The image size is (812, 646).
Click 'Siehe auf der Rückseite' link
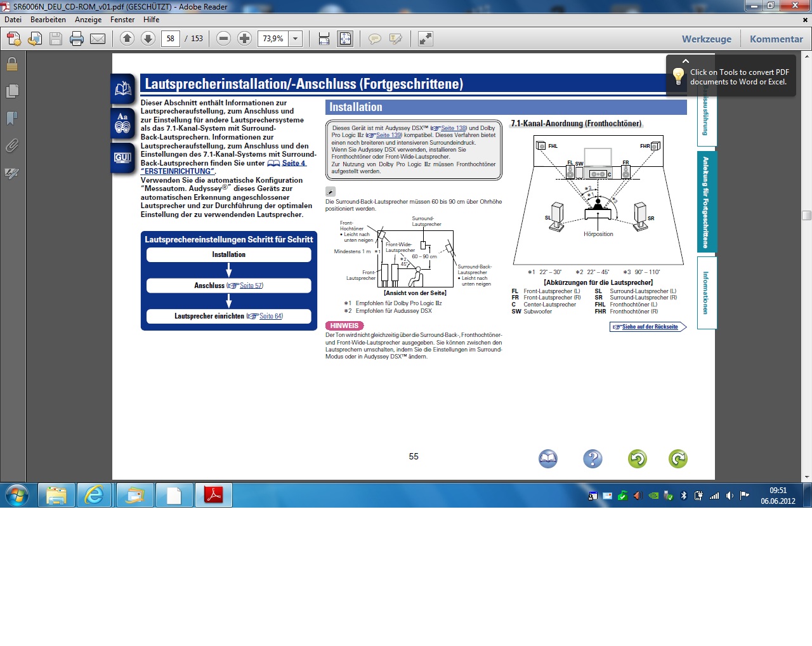(x=649, y=327)
